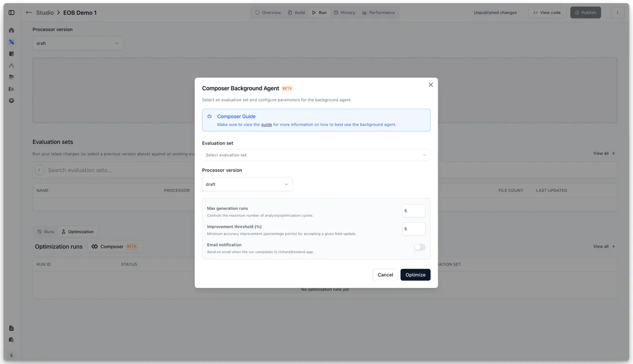Viewport: 633px width, 364px height.
Task: Click the NAME column header
Action: [x=43, y=190]
